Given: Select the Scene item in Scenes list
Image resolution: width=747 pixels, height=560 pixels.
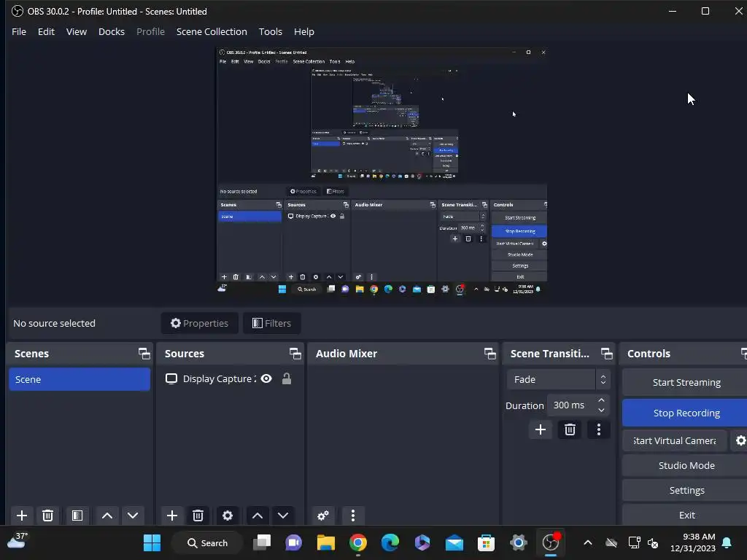Looking at the screenshot, I should [x=80, y=379].
